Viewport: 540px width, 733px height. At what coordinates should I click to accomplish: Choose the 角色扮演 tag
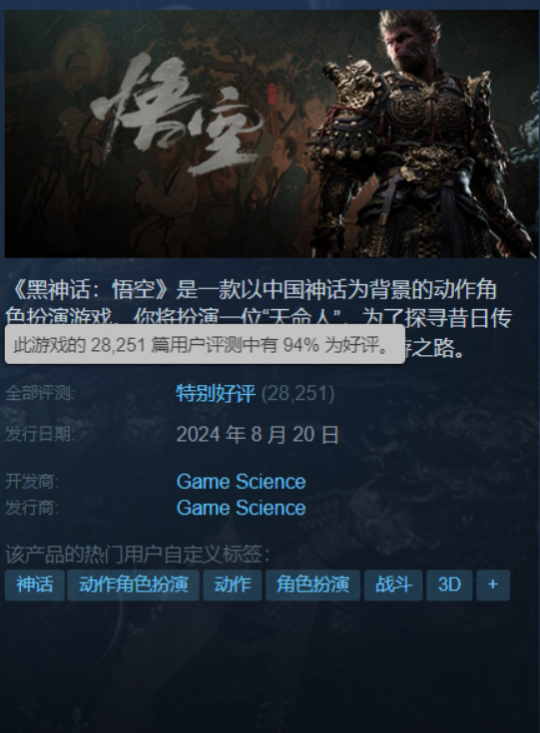tap(313, 584)
